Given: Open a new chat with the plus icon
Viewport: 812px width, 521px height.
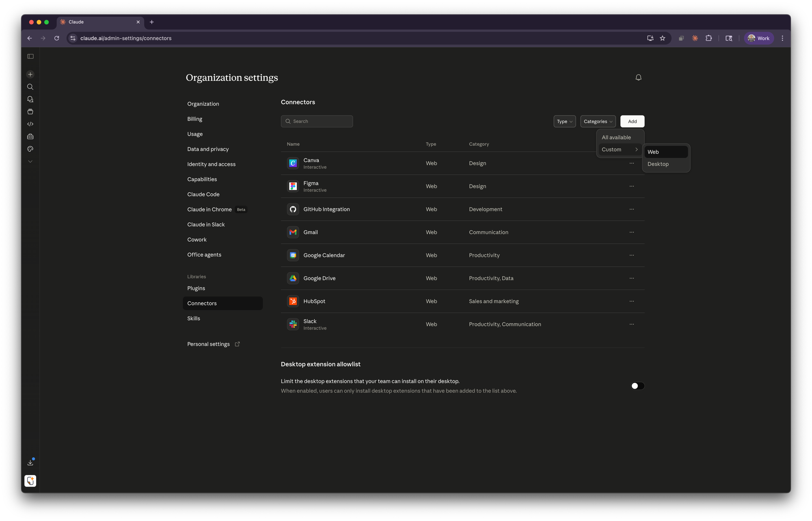Looking at the screenshot, I should pos(30,74).
